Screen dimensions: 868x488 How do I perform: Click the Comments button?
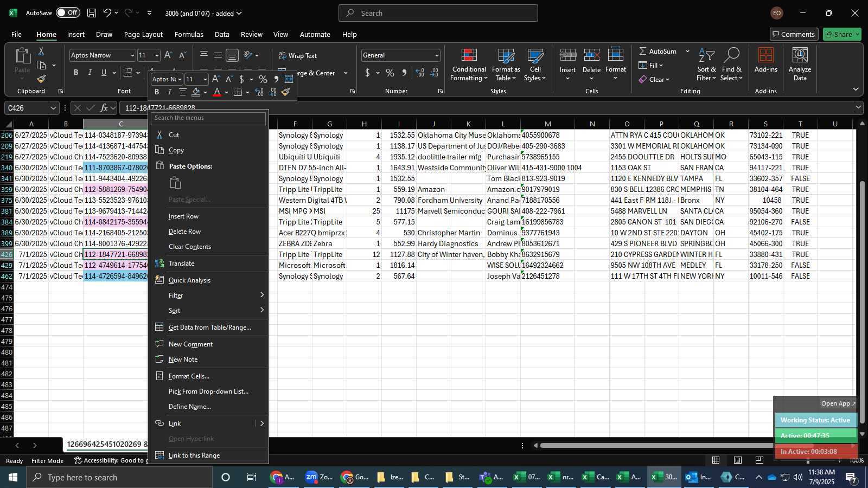point(794,34)
